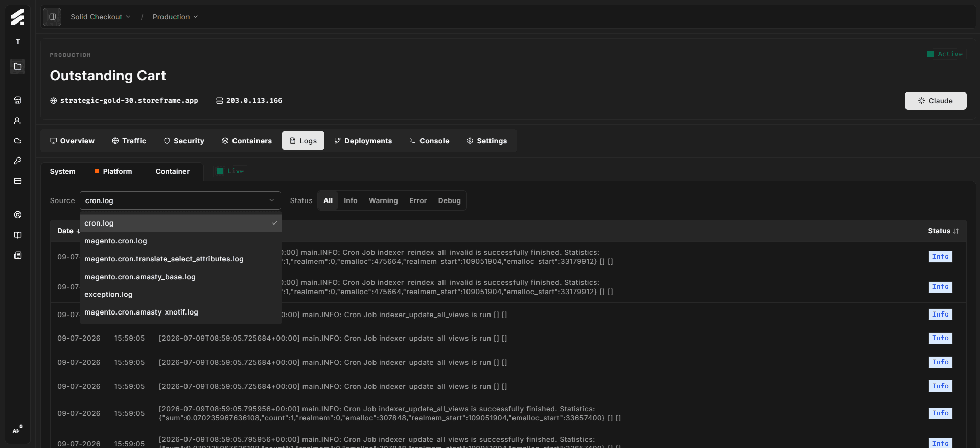980x448 pixels.
Task: Sort the table by the Date column
Action: [68, 231]
